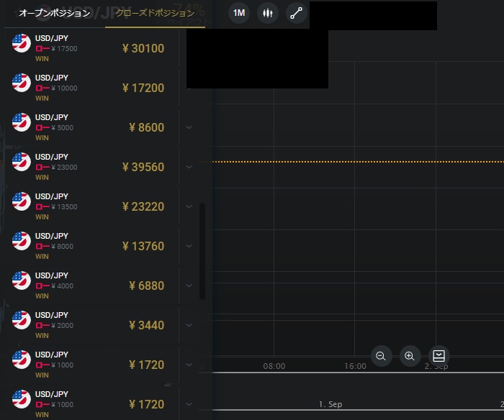Click the ¥17500 investment amount text
Image resolution: width=504 pixels, height=420 pixels.
coord(64,48)
